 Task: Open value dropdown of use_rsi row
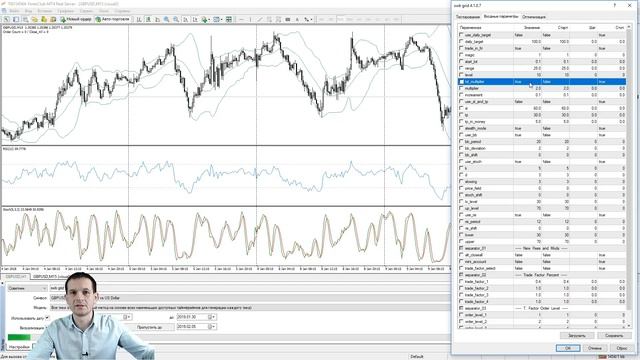pyautogui.click(x=527, y=215)
